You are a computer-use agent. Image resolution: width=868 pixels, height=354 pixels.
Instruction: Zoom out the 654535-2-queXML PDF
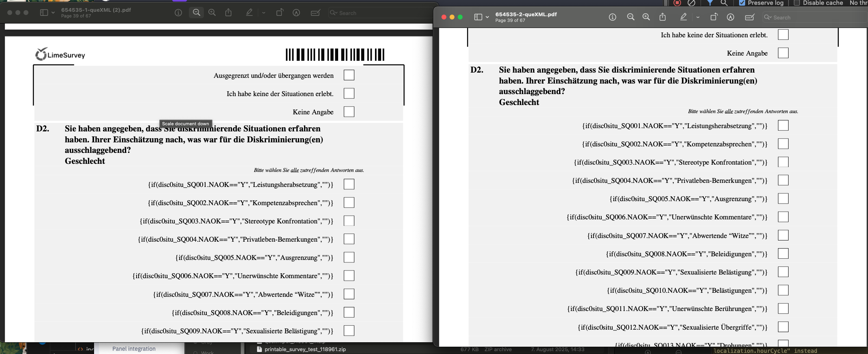(631, 17)
